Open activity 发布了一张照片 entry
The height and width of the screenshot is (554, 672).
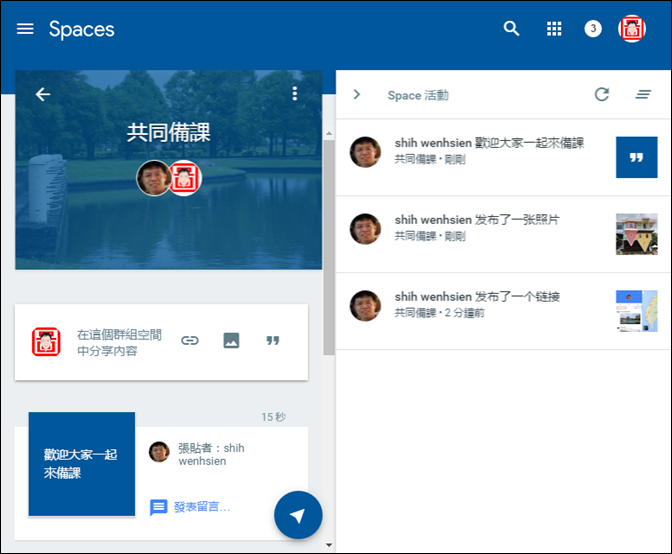click(503, 234)
